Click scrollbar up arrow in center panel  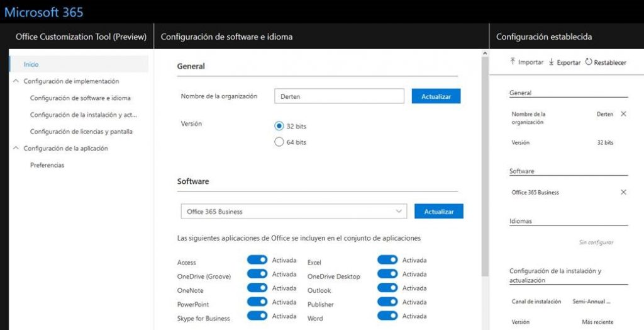(x=485, y=53)
